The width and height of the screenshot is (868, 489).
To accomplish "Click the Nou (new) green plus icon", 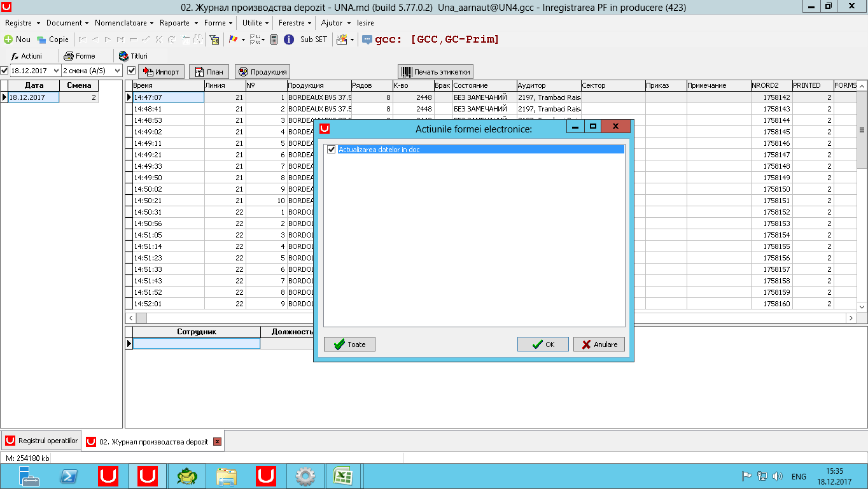I will (x=8, y=39).
